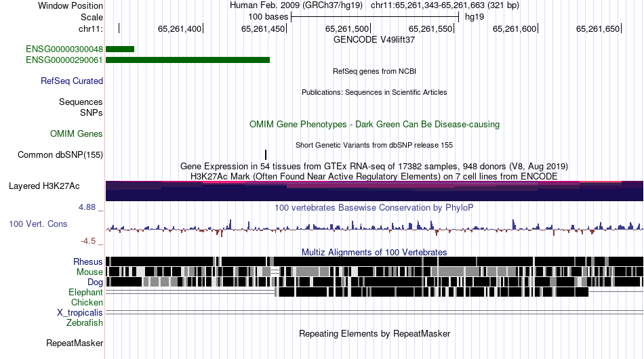Viewport: 644px width, 359px height.
Task: Select the short ENSG00000300048 green gene bar
Action: click(x=120, y=49)
